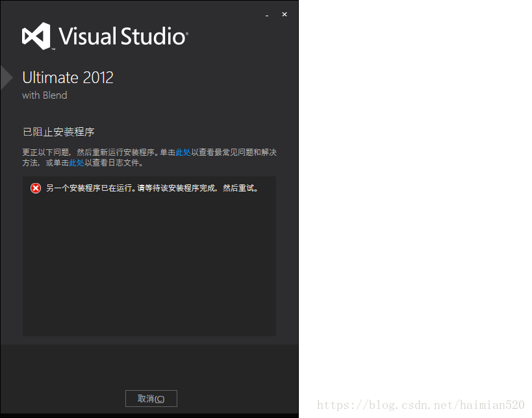Click the 已阻止安装程序 heading
This screenshot has width=532, height=418.
58,132
